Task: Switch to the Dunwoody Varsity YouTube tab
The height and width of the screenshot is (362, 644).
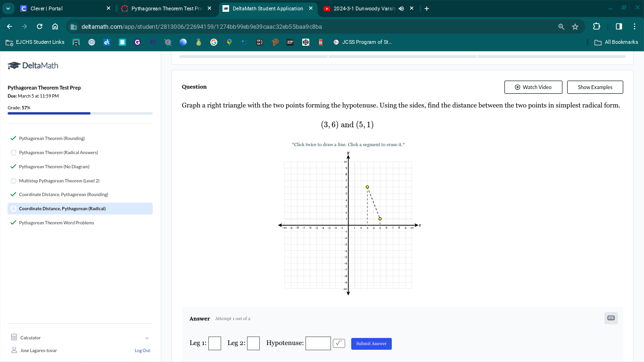Action: pos(369,8)
